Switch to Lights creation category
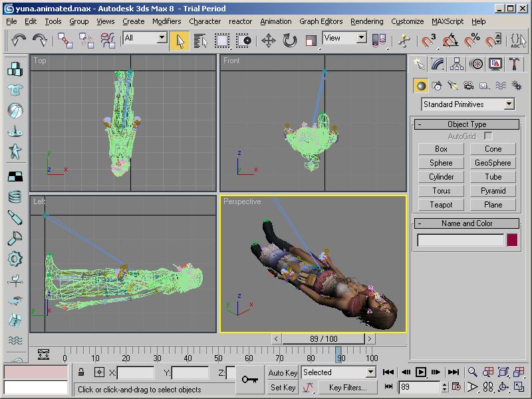 click(452, 86)
